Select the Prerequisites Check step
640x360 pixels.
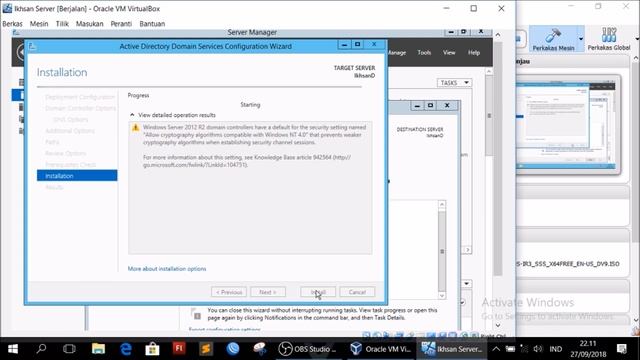71,164
